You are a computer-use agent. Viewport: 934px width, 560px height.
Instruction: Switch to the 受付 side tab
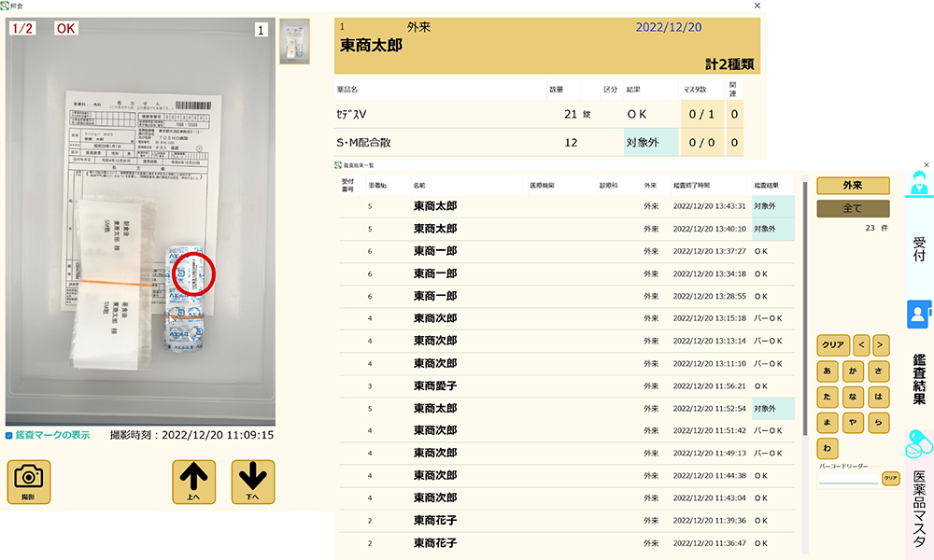click(x=919, y=249)
